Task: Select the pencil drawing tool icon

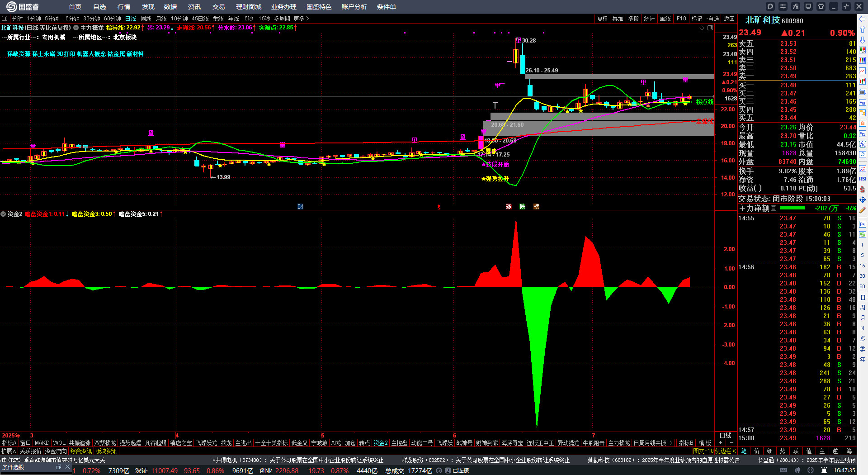Action: (x=863, y=210)
